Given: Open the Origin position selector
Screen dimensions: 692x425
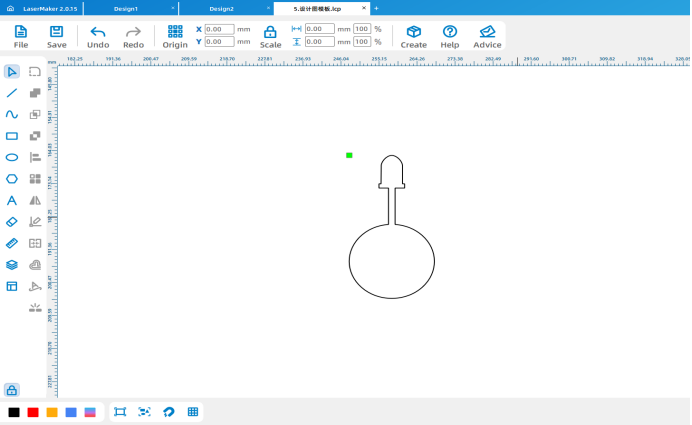Looking at the screenshot, I should point(175,37).
